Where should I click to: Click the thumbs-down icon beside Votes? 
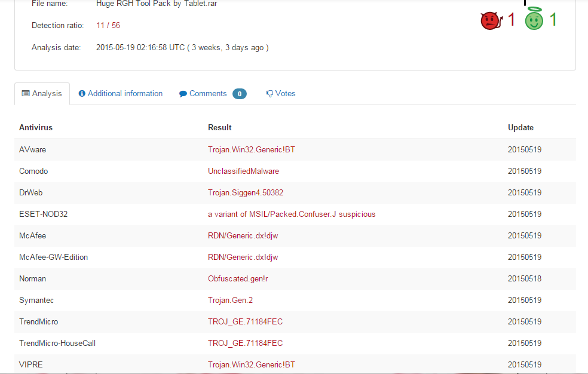tap(269, 94)
